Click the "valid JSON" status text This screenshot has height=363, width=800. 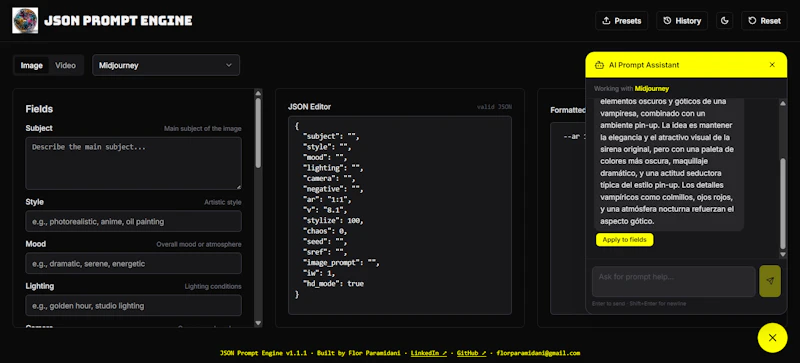coord(494,107)
